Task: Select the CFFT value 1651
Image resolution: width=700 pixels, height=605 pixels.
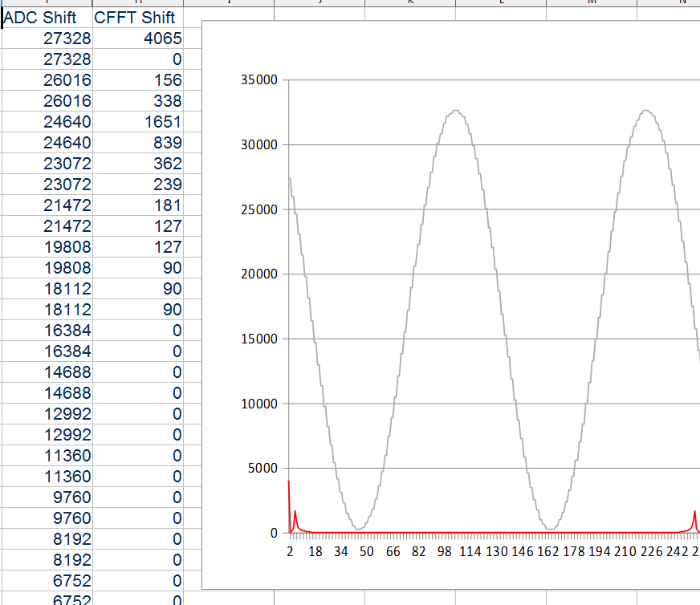Action: pyautogui.click(x=138, y=122)
